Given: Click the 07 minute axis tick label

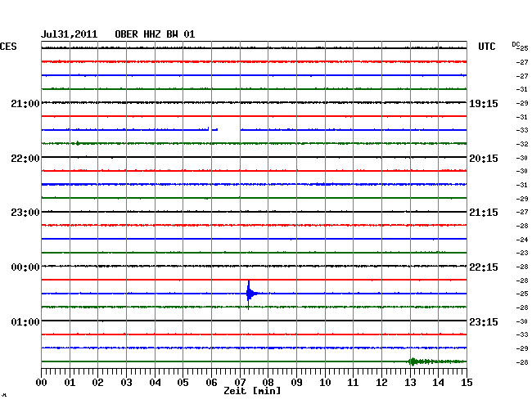Looking at the screenshot, I should [x=240, y=383].
